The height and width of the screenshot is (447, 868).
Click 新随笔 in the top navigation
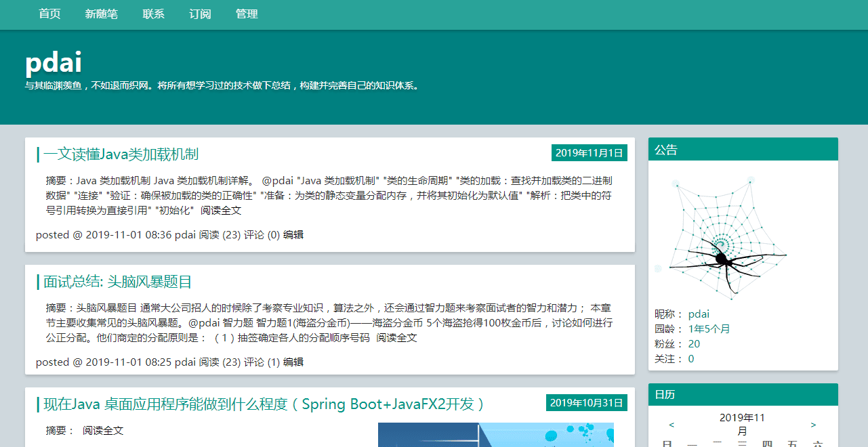(x=102, y=14)
